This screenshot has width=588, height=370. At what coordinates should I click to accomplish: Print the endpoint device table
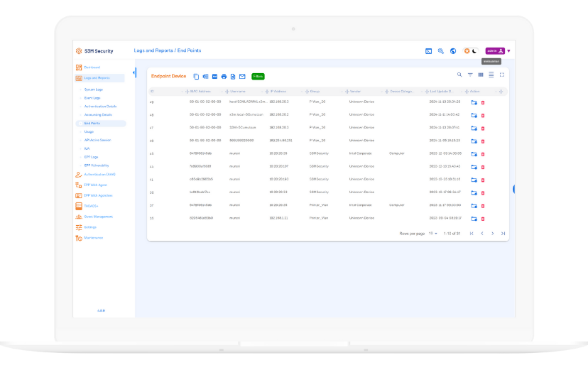[x=224, y=76]
